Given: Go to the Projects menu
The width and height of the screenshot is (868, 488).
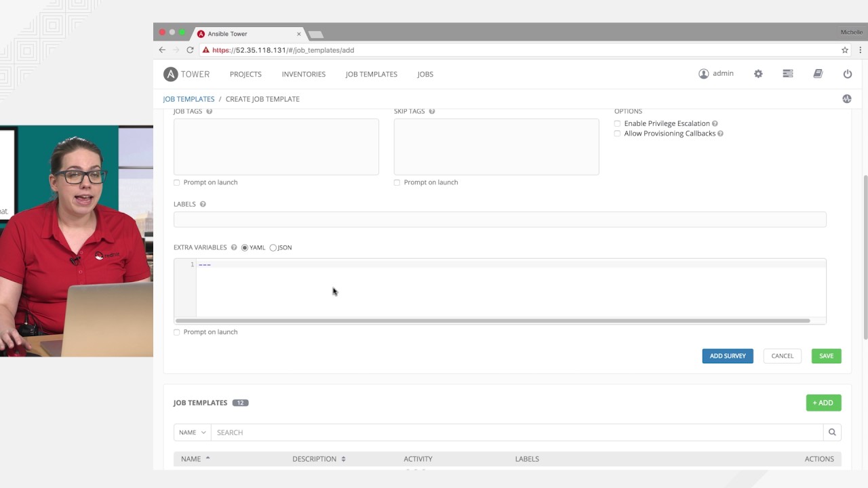Looking at the screenshot, I should pos(245,74).
